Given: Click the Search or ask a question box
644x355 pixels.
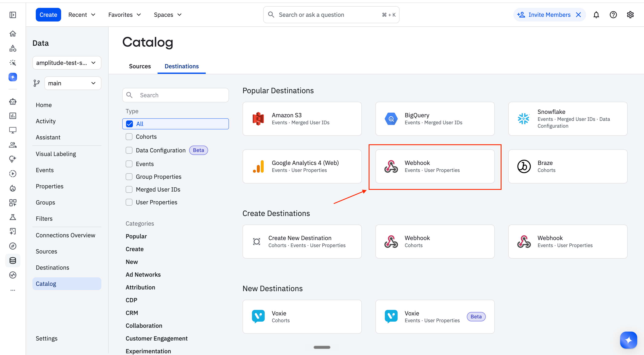Looking at the screenshot, I should tap(331, 15).
